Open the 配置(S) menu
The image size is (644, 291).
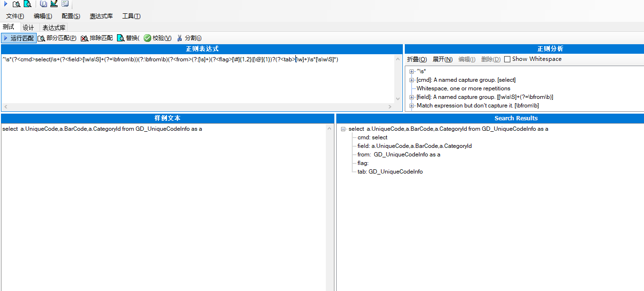pyautogui.click(x=71, y=16)
